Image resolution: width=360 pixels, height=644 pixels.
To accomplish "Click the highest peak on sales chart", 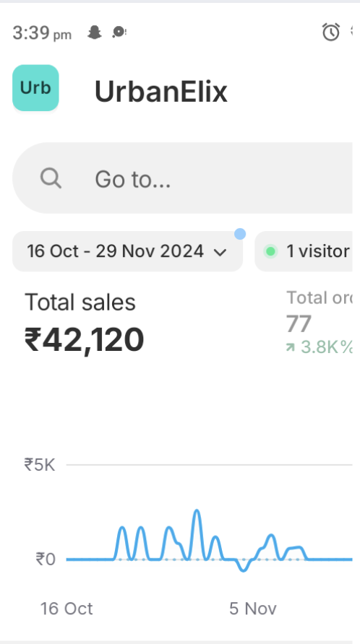I will [197, 511].
